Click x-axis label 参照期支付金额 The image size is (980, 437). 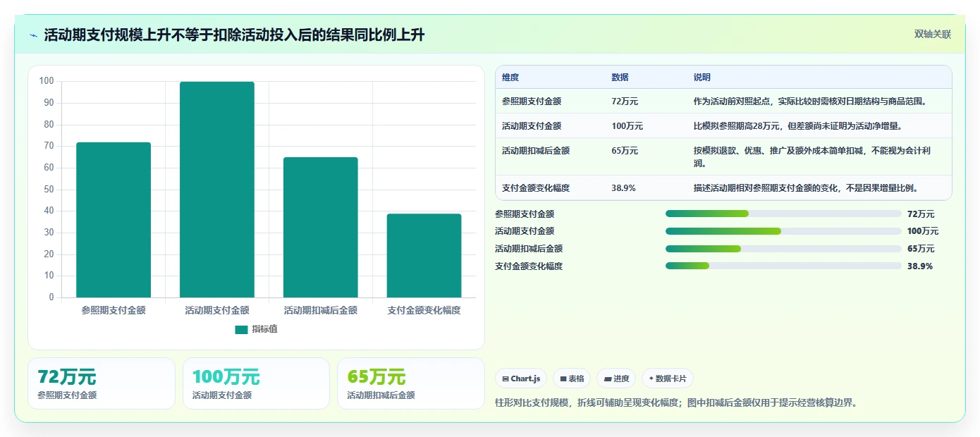point(114,310)
